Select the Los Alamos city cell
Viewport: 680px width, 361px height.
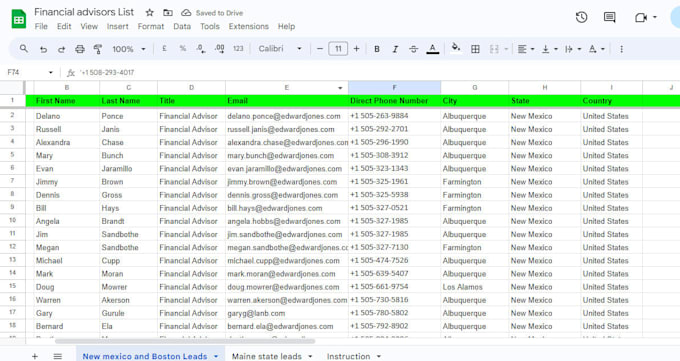tap(474, 287)
